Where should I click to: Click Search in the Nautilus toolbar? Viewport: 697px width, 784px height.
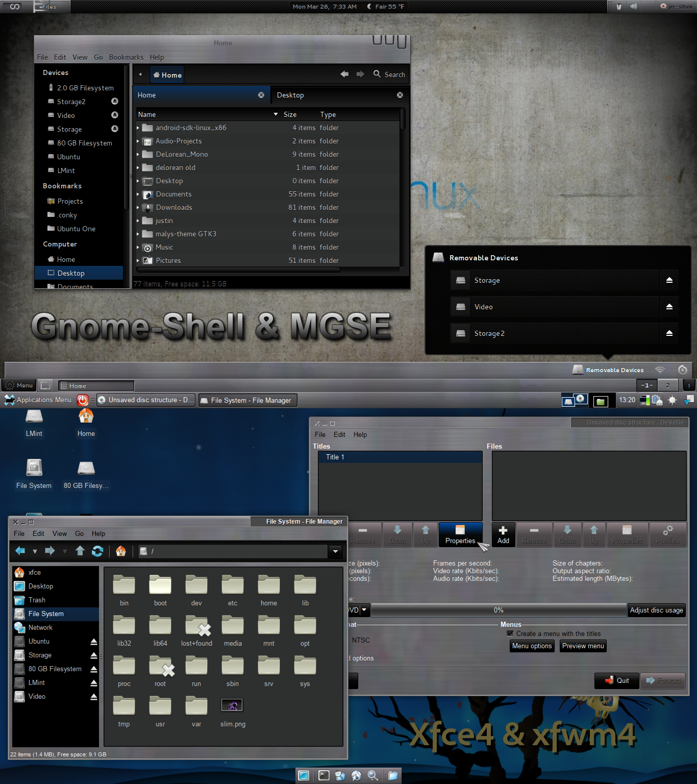pos(389,74)
